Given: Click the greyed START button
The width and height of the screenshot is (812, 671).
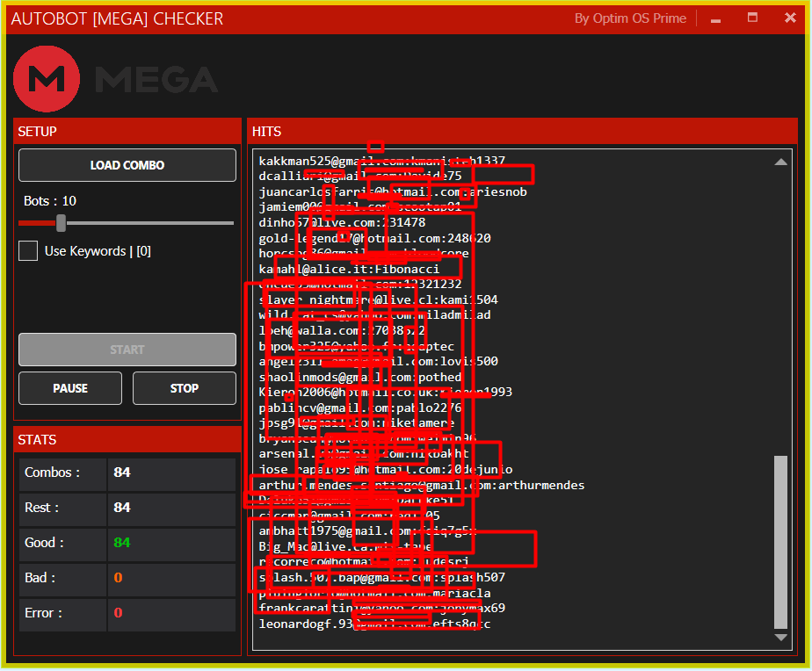Looking at the screenshot, I should [127, 350].
